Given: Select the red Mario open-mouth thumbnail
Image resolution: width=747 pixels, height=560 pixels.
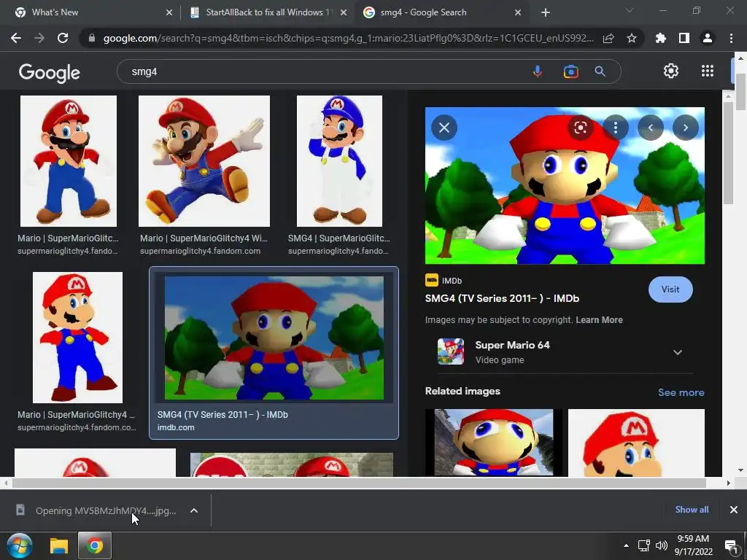Looking at the screenshot, I should click(x=68, y=161).
